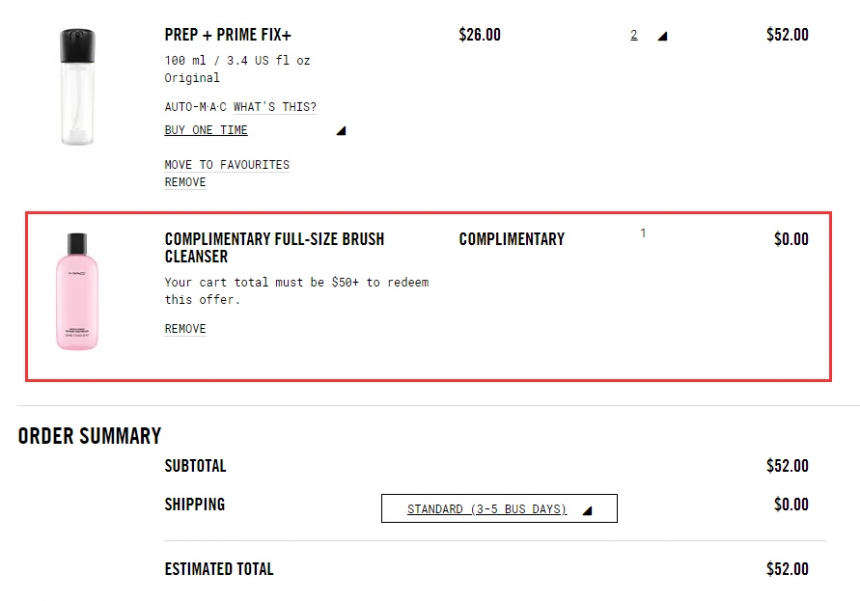Click the Prep + Prime Fix+ bottle image
Viewport: 860px width, 601px height.
77,87
